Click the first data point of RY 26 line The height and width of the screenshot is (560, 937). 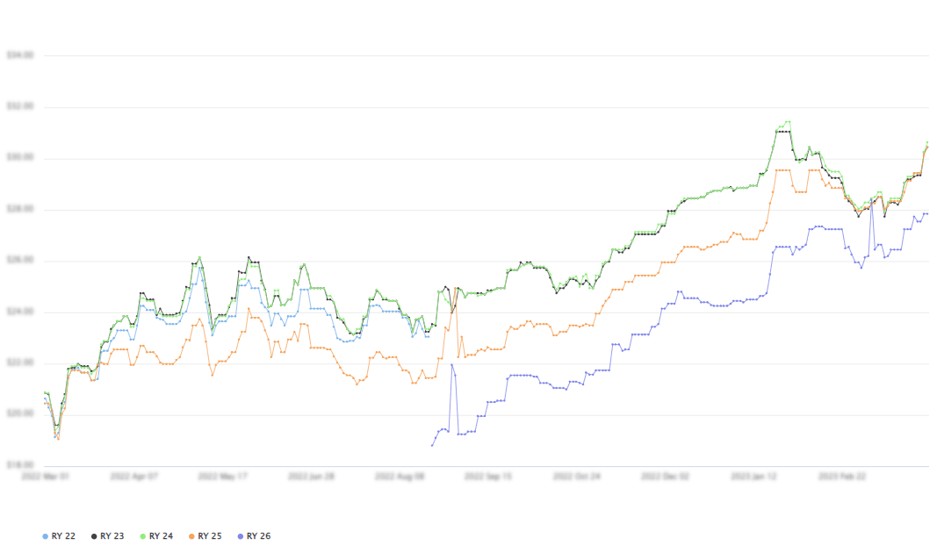coord(432,446)
